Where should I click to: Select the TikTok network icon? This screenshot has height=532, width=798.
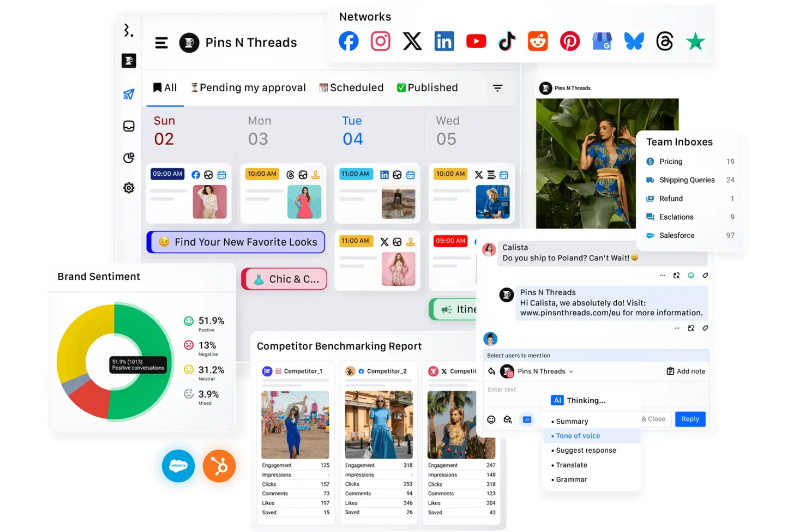tap(507, 41)
